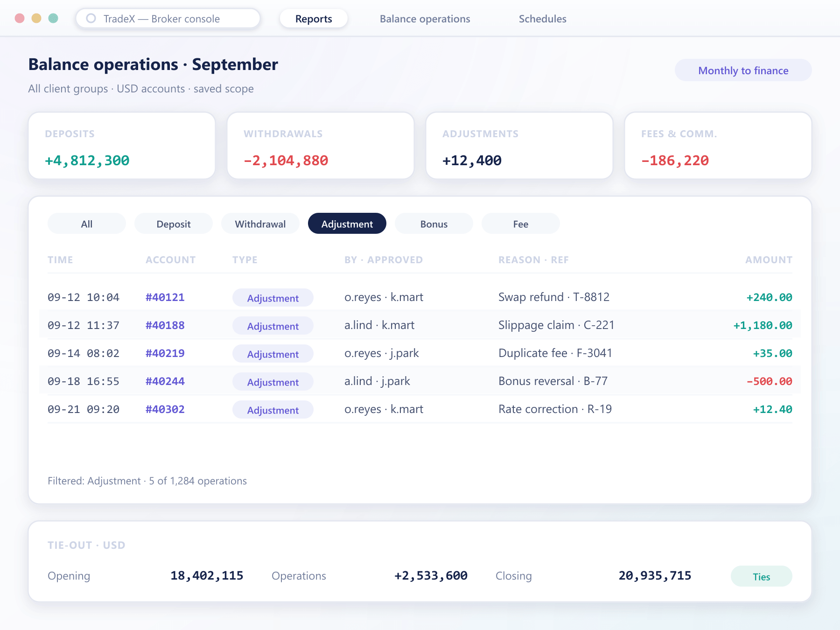The image size is (840, 630).
Task: Click the Withdrawals summary card
Action: click(x=321, y=146)
